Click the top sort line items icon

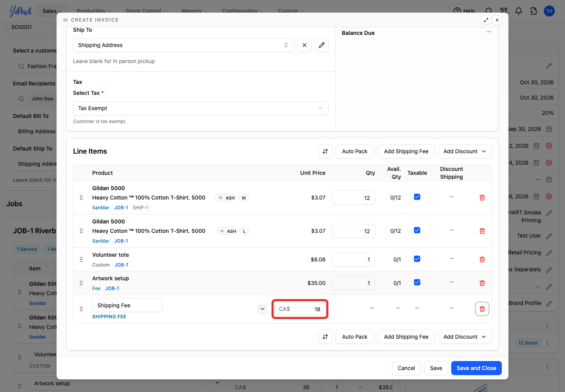point(325,151)
